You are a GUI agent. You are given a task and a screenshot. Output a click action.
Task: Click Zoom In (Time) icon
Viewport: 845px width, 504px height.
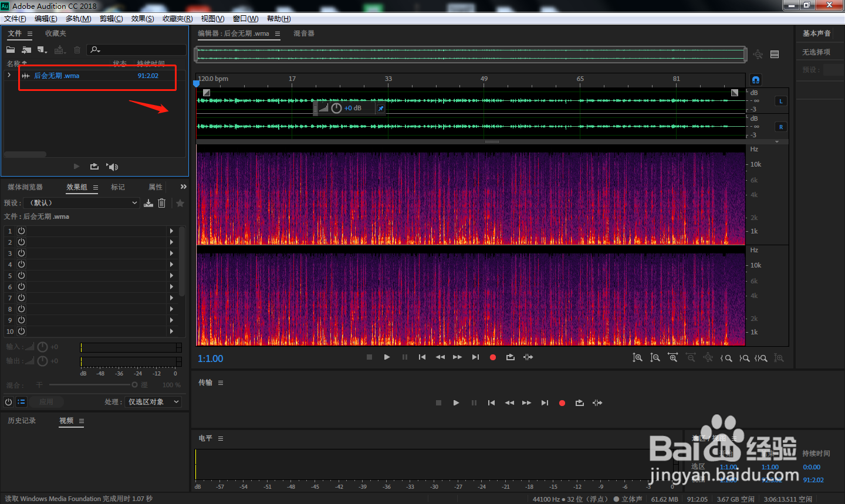(673, 357)
